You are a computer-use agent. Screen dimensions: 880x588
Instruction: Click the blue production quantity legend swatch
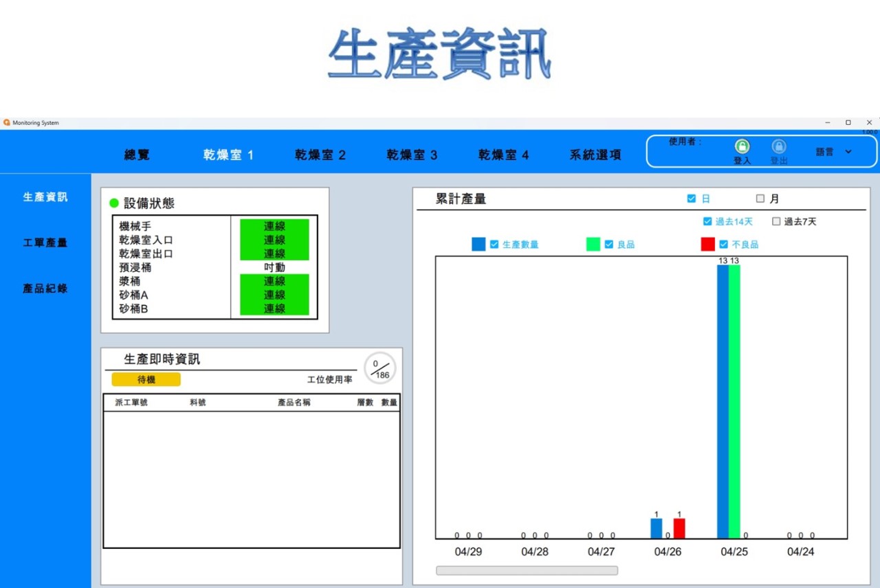coord(478,245)
